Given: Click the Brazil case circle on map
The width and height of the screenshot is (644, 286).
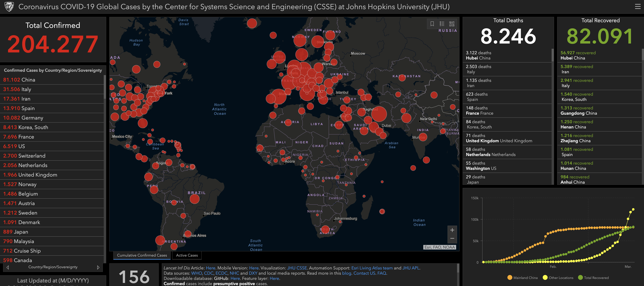Looking at the screenshot, I should pos(194,199).
